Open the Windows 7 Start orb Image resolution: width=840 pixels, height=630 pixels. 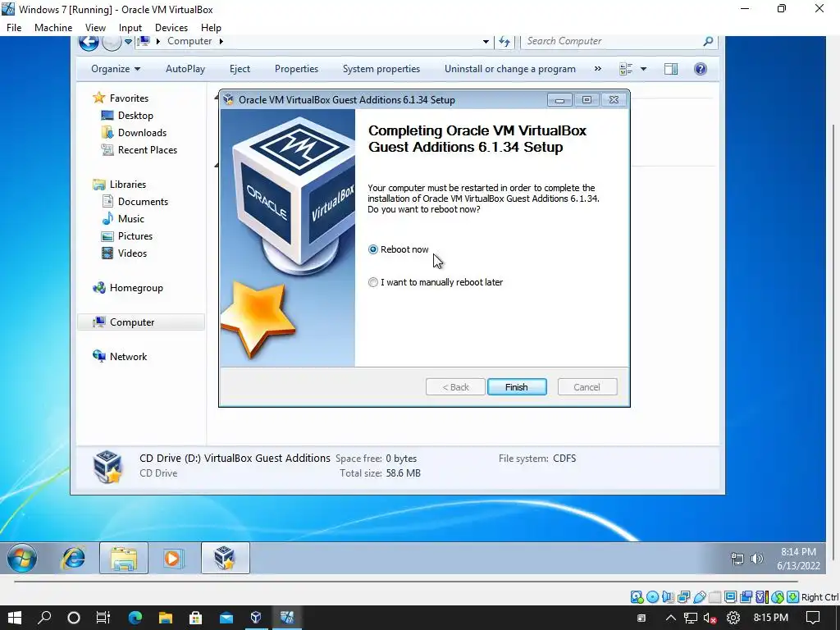(x=22, y=558)
